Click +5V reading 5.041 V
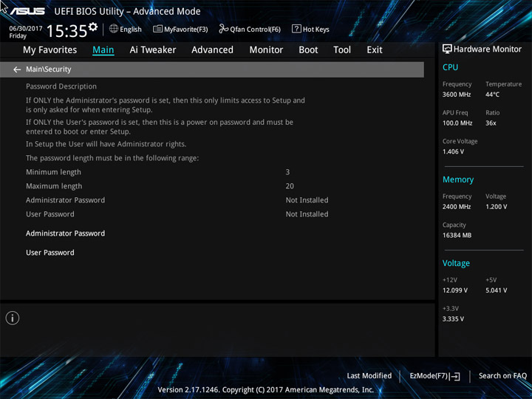532x399 pixels. pyautogui.click(x=497, y=291)
